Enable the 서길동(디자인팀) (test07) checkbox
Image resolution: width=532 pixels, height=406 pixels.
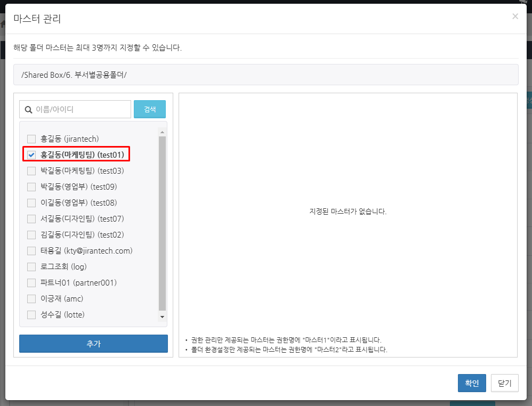31,219
